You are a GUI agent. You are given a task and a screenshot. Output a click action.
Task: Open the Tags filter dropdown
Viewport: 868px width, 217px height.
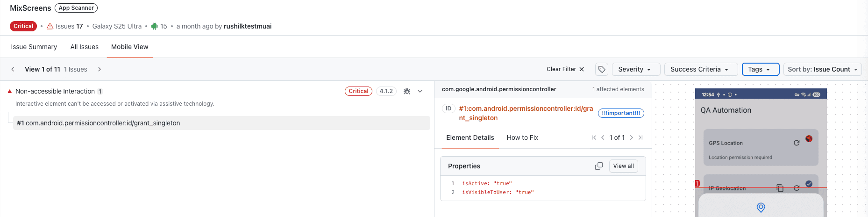coord(760,69)
